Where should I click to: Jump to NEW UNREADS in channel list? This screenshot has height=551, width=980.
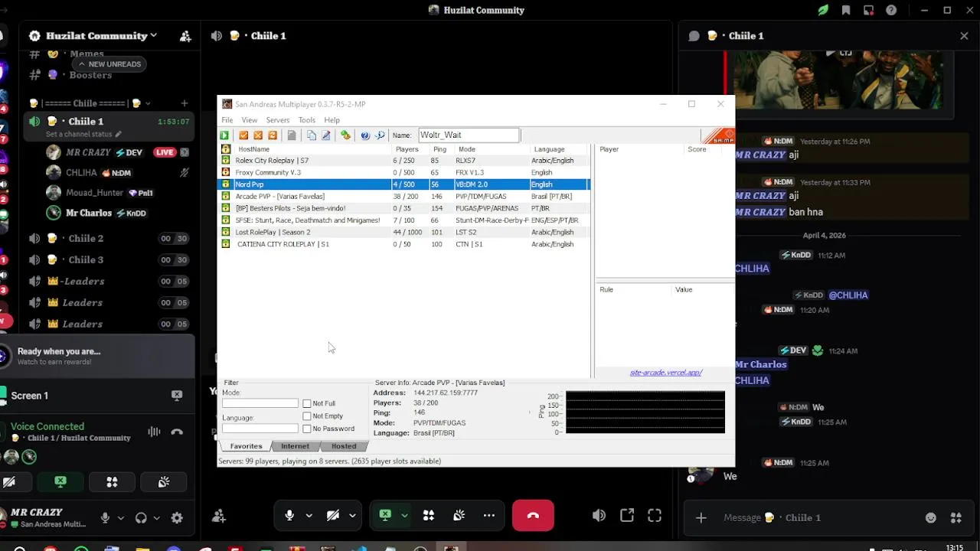click(x=109, y=64)
